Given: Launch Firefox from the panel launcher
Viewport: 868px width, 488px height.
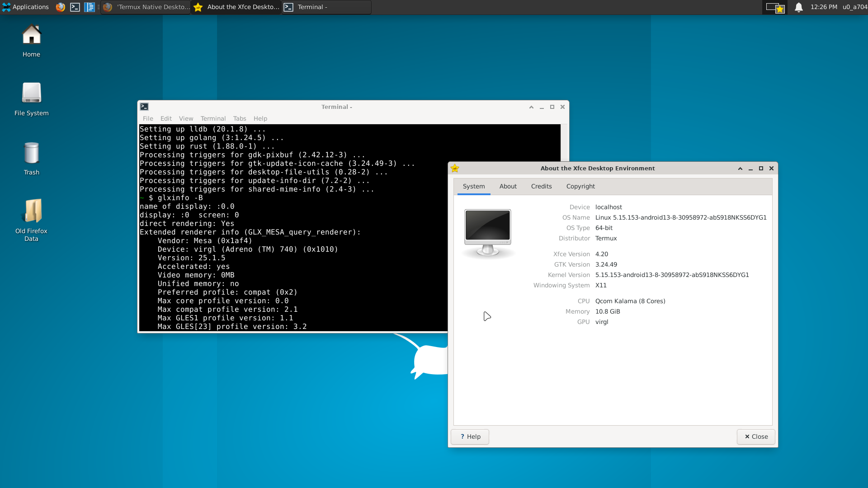Looking at the screenshot, I should click(x=60, y=7).
